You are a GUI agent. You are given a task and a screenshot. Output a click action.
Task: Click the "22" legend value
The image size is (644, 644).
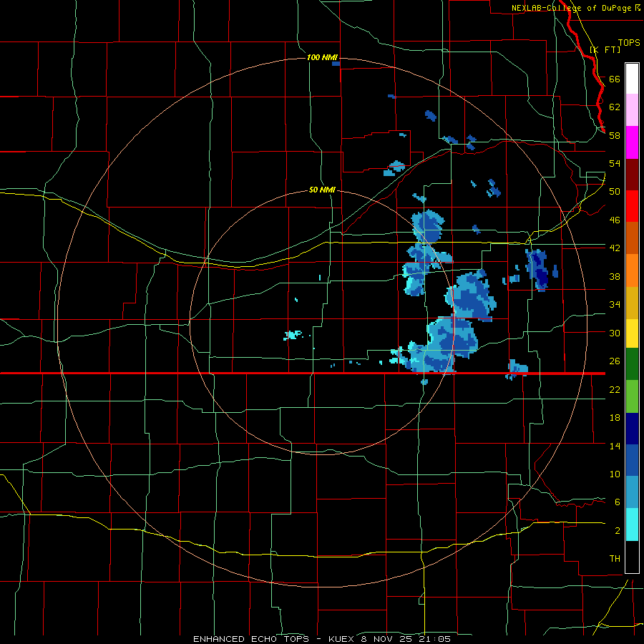point(615,389)
